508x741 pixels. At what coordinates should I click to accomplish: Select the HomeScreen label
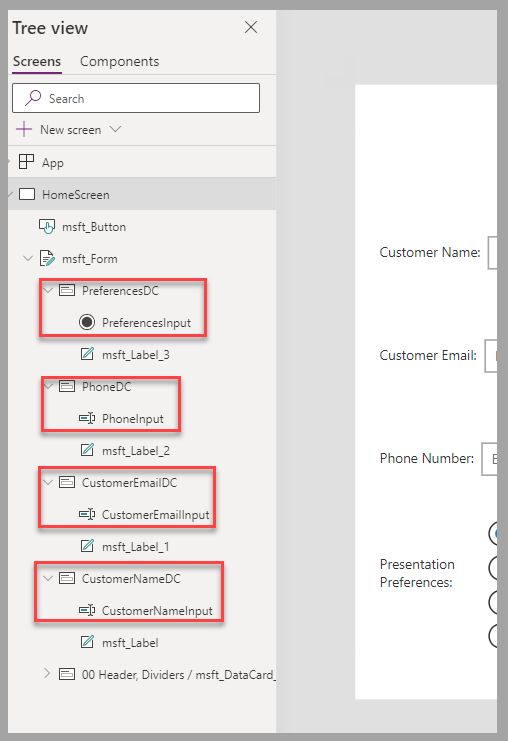pos(76,195)
